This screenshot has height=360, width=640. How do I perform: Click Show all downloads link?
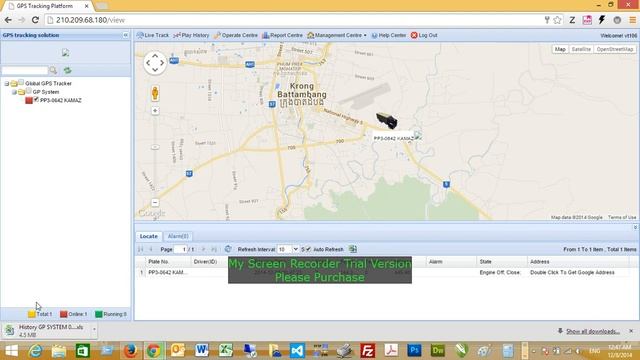[593, 331]
